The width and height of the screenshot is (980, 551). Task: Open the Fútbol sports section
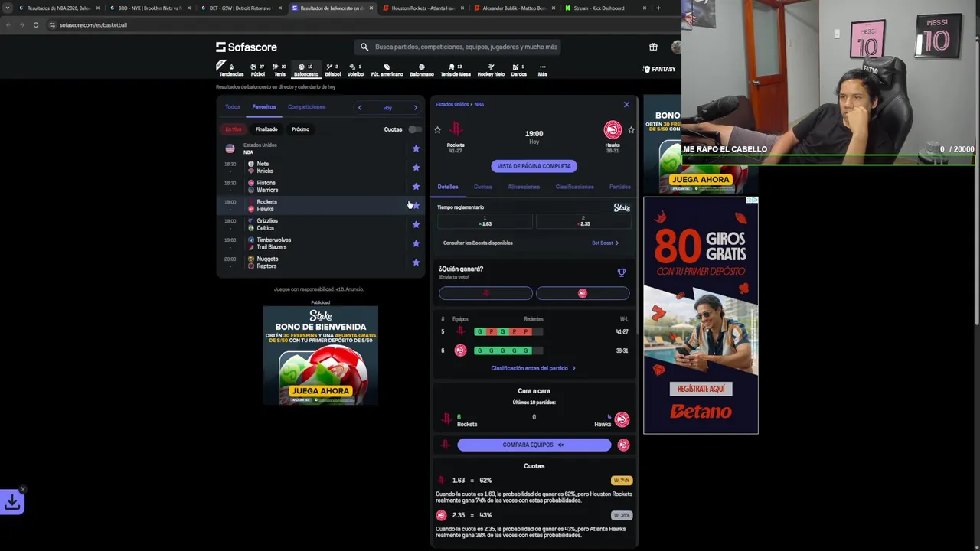pyautogui.click(x=258, y=70)
